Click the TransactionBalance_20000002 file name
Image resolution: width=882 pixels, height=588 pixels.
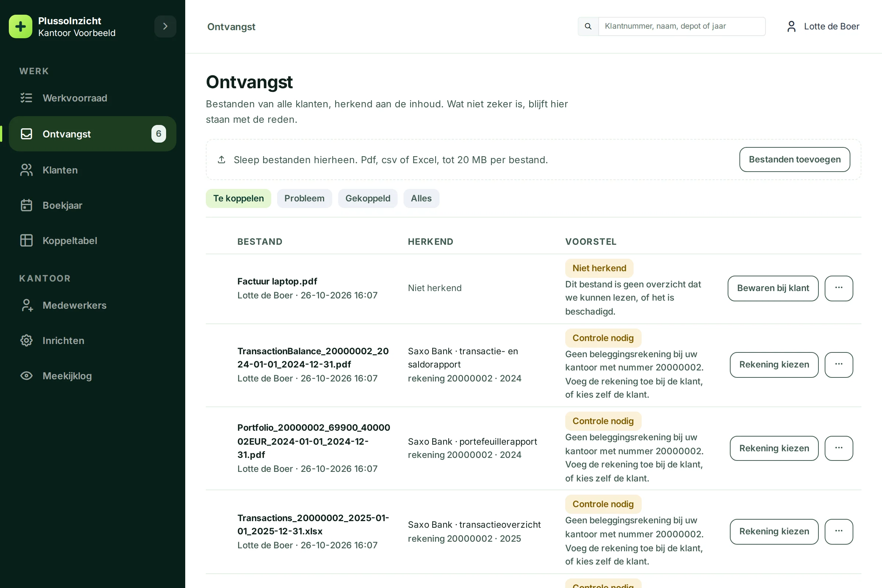(x=313, y=358)
